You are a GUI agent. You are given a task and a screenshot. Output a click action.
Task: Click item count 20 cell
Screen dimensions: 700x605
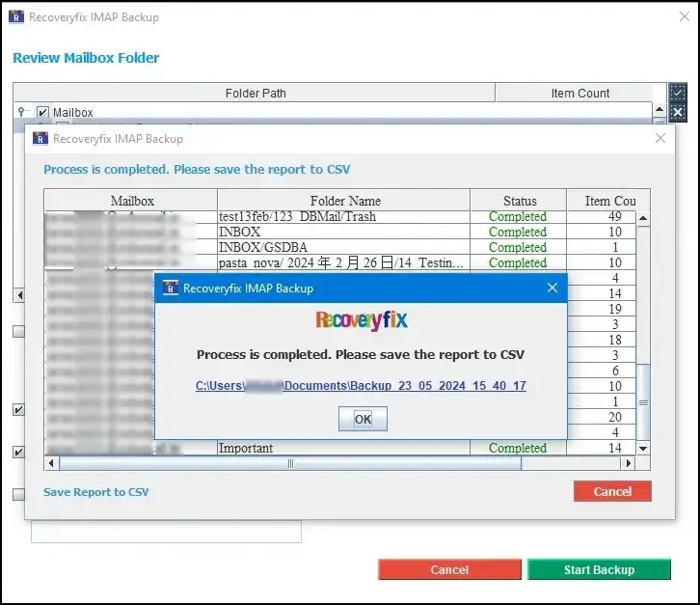tap(602, 417)
